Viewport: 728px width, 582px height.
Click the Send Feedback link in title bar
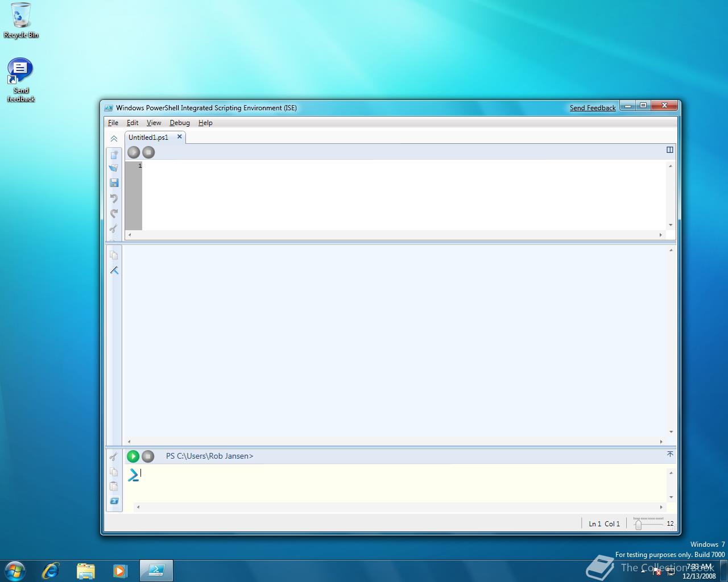pos(593,108)
